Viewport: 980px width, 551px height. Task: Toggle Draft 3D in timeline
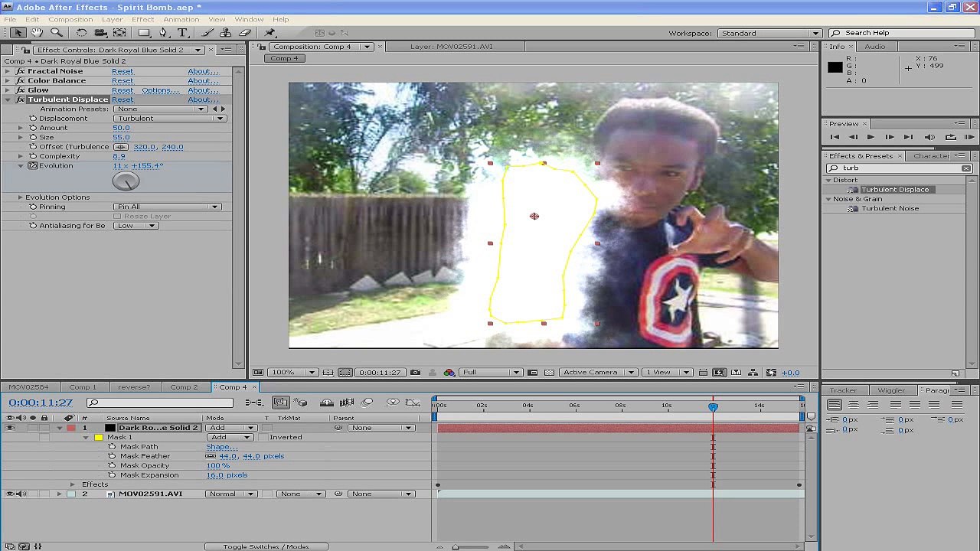pos(301,403)
